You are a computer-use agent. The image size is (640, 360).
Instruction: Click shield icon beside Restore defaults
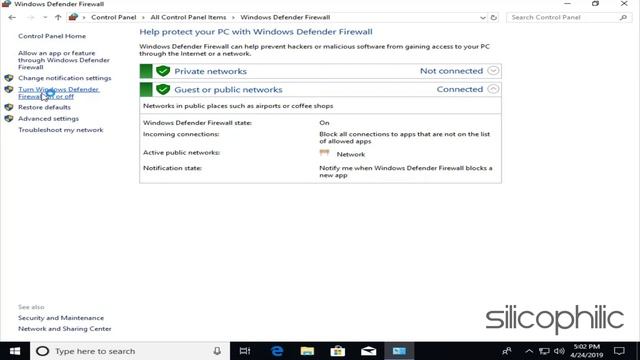pyautogui.click(x=9, y=107)
